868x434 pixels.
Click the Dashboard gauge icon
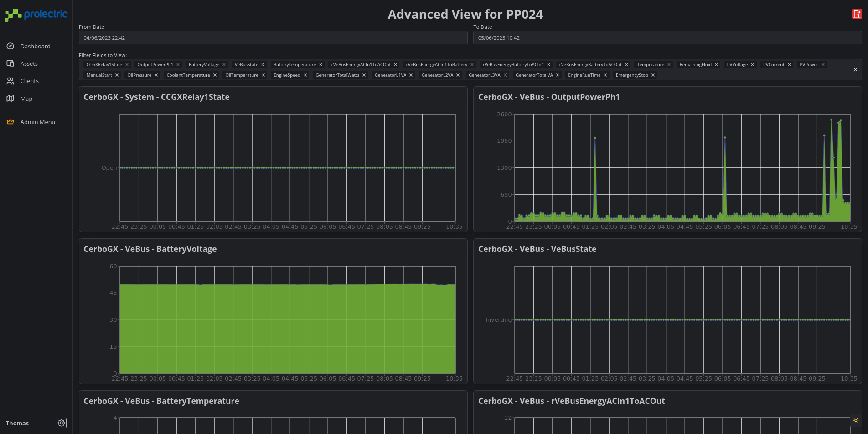point(10,46)
